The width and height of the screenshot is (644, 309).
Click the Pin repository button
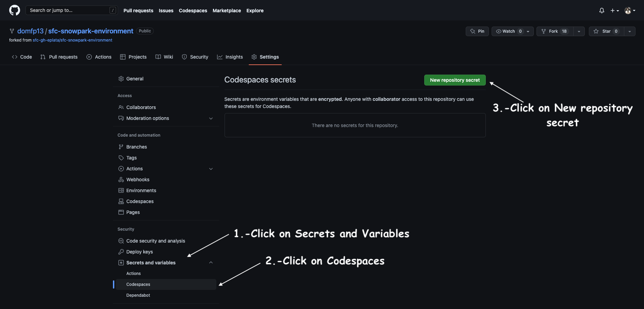[477, 31]
